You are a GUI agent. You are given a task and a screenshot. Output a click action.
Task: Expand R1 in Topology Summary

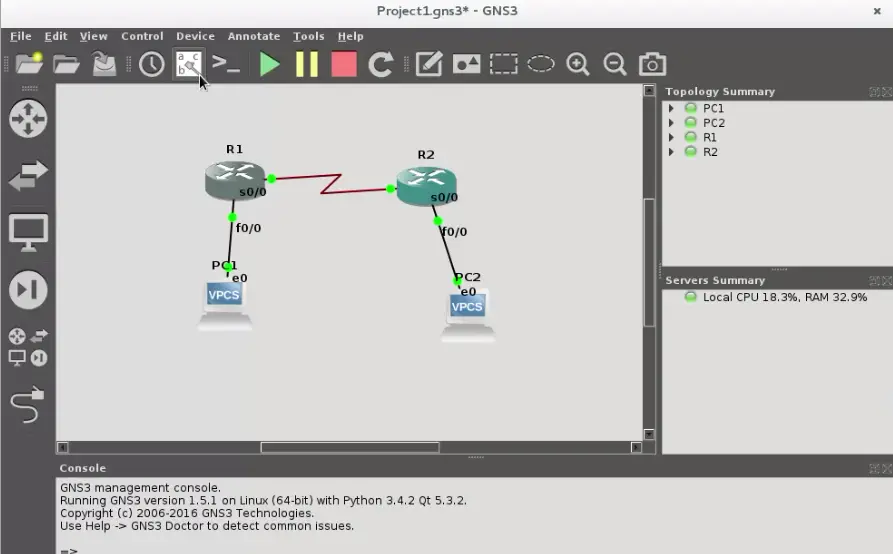coord(671,137)
